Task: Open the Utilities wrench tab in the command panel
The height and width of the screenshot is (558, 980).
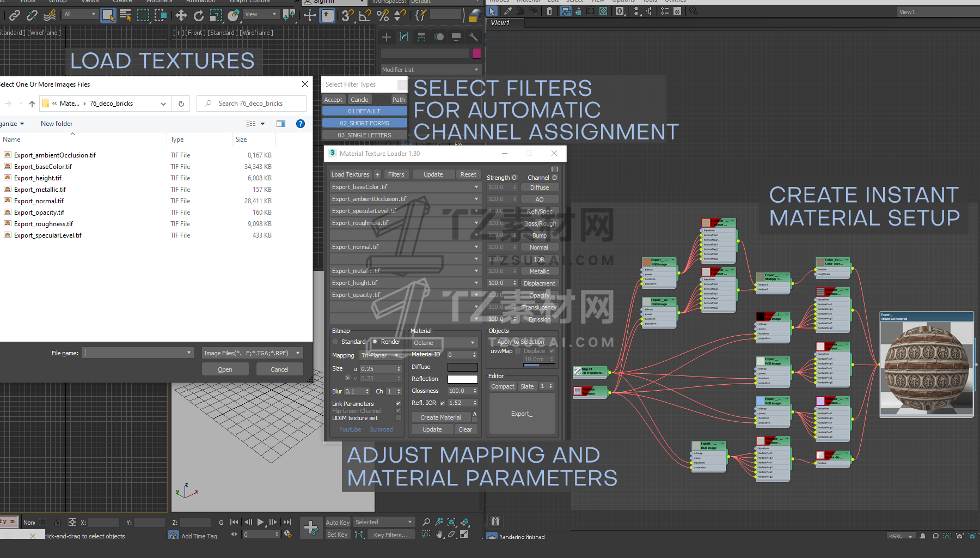Action: click(473, 37)
